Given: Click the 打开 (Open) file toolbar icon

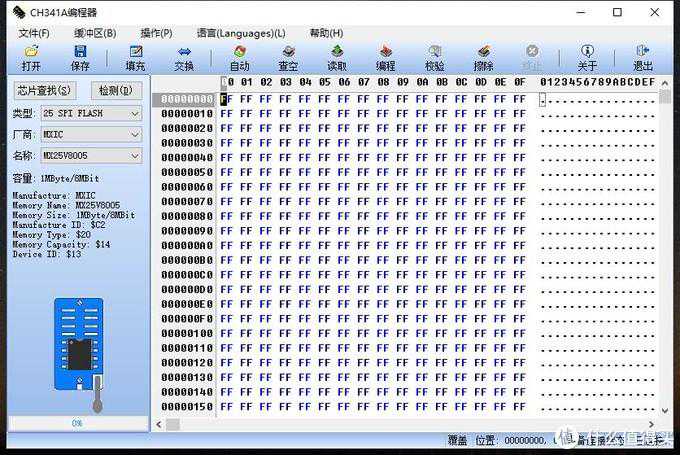Looking at the screenshot, I should tap(31, 57).
